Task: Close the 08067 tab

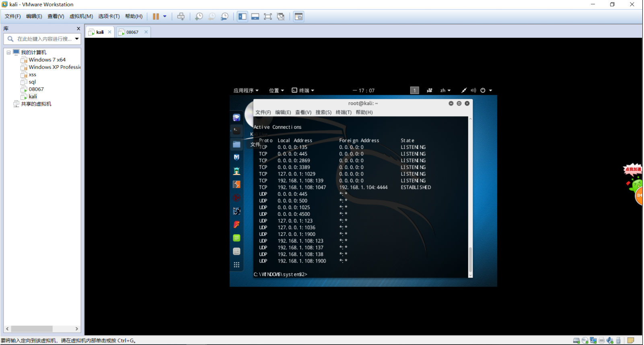Action: [146, 32]
